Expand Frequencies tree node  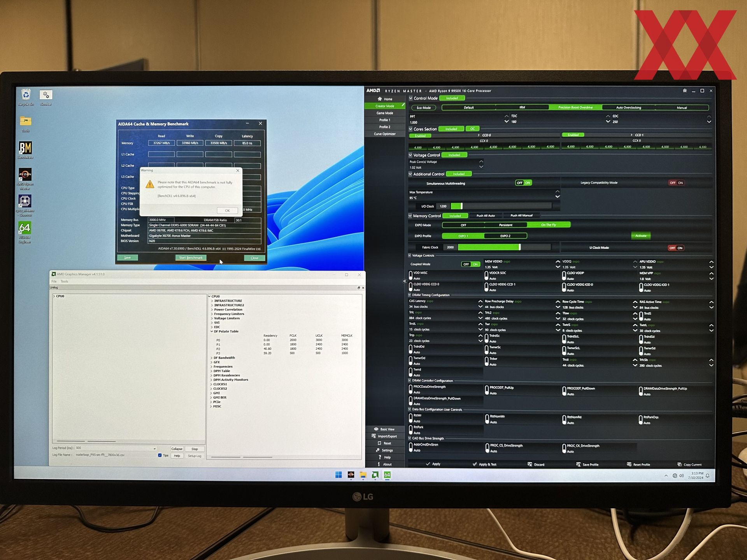click(x=211, y=367)
